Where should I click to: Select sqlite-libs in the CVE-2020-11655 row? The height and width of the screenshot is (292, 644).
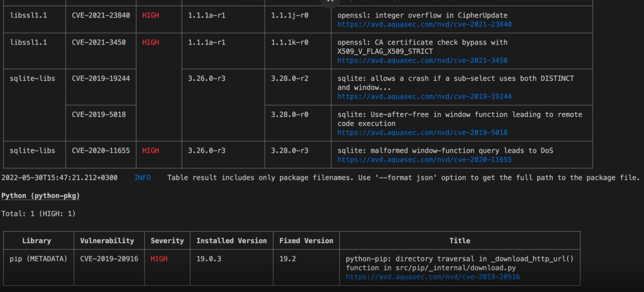pyautogui.click(x=33, y=151)
